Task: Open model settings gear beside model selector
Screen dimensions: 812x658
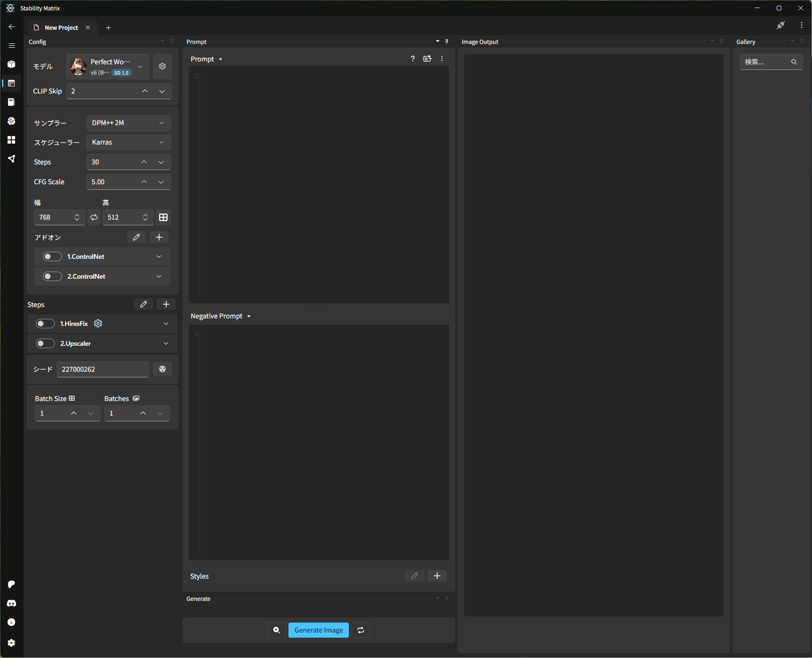Action: [x=162, y=67]
